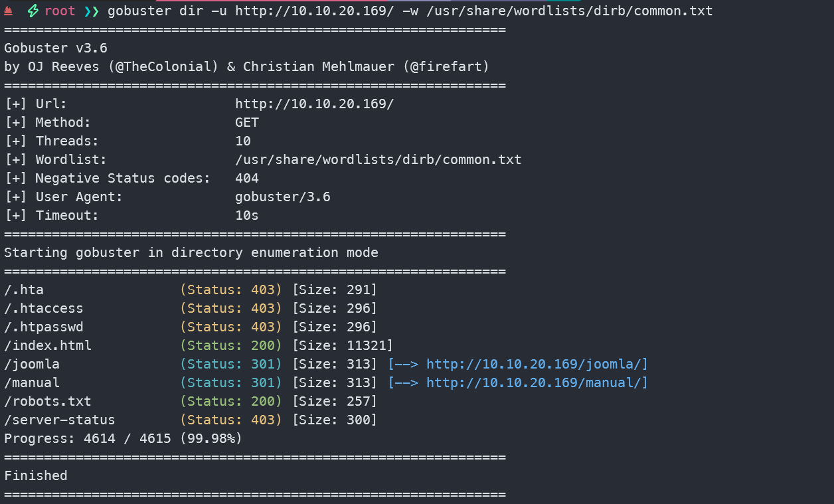Select the /index.html result entry
834x504 pixels.
(48, 345)
